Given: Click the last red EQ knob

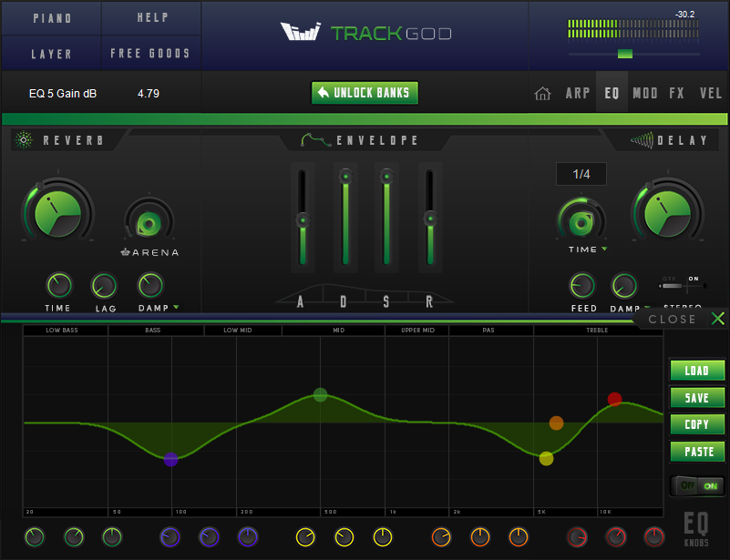Looking at the screenshot, I should click(x=654, y=537).
